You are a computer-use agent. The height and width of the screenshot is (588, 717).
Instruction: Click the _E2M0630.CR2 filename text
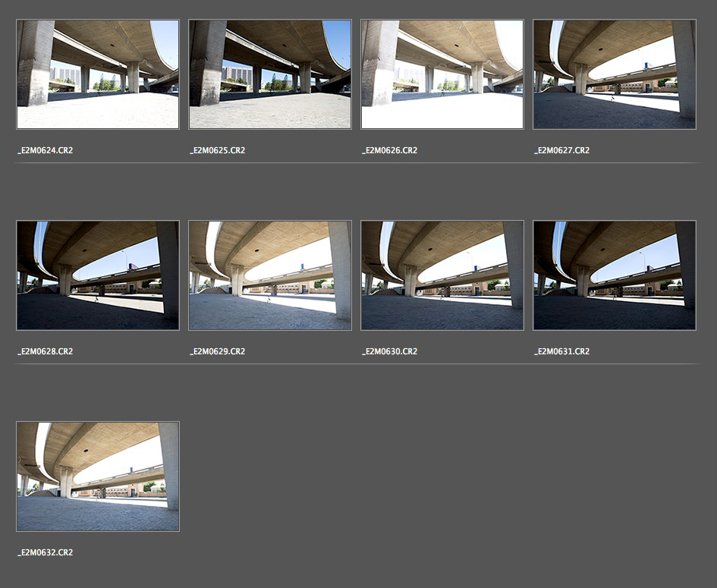click(390, 351)
